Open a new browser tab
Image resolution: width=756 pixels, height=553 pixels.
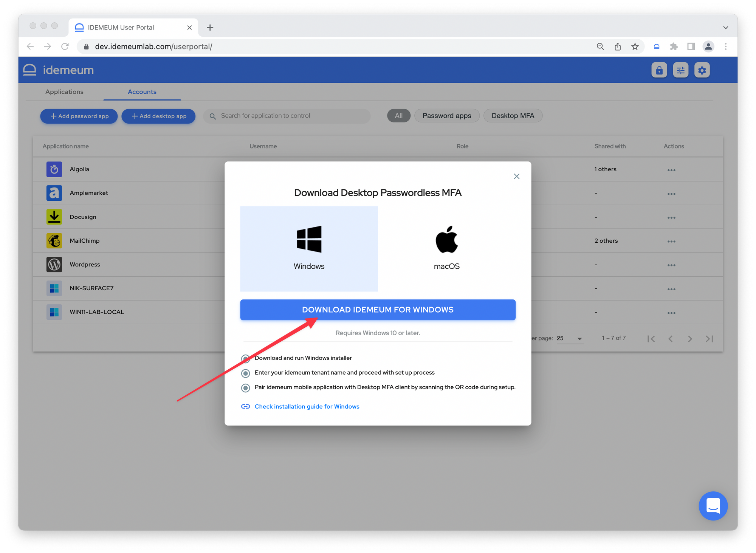point(210,28)
